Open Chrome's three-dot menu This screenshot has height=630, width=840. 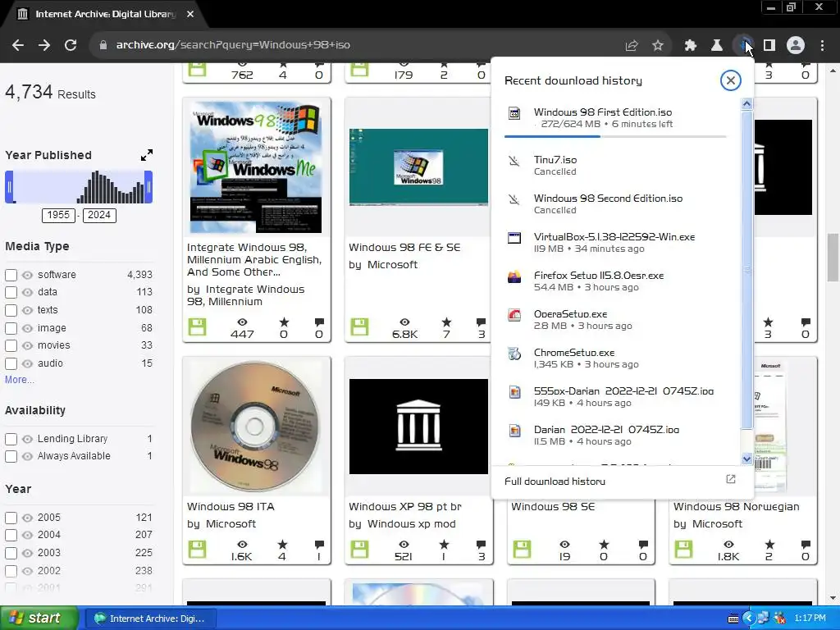click(822, 46)
